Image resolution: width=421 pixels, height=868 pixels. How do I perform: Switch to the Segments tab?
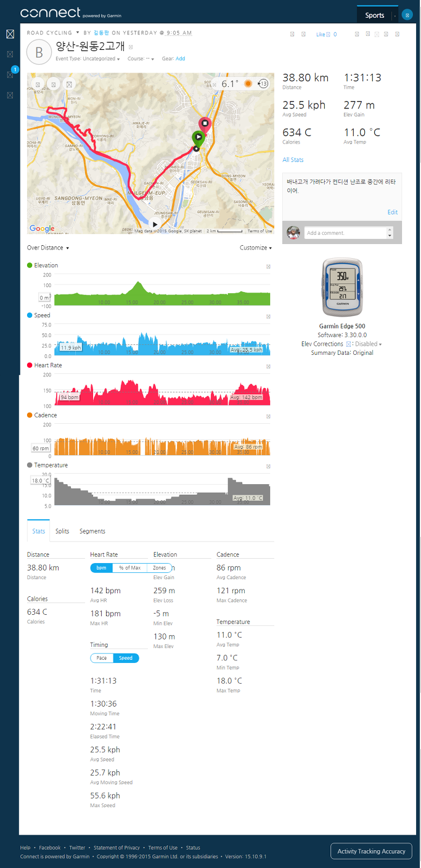coord(92,531)
